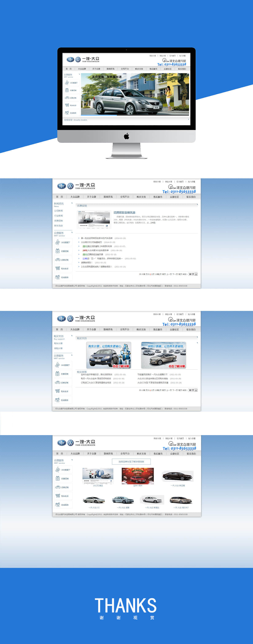Select 新闻资讯 in the iMac screen navigation bar
Screen dimensions: 253x644
coord(110,69)
